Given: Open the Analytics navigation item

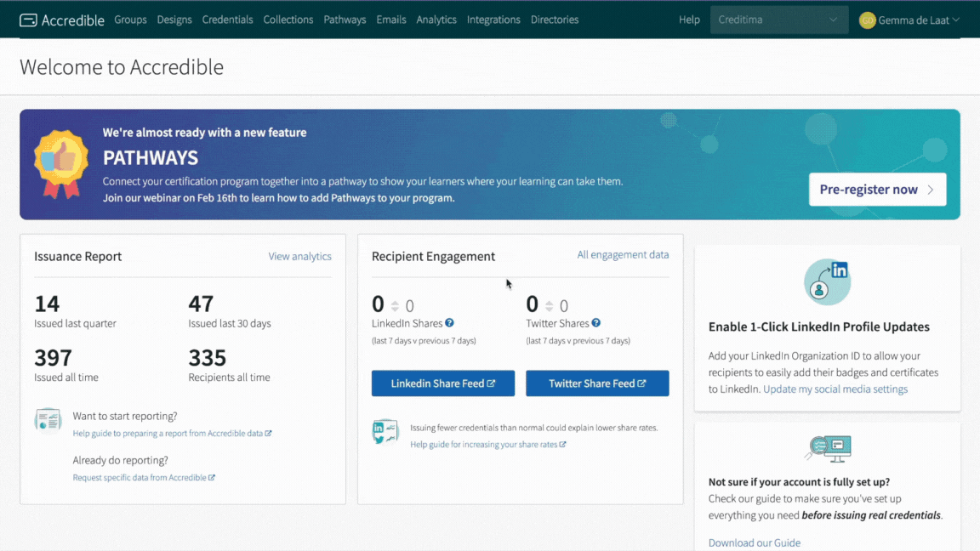Looking at the screenshot, I should [436, 20].
